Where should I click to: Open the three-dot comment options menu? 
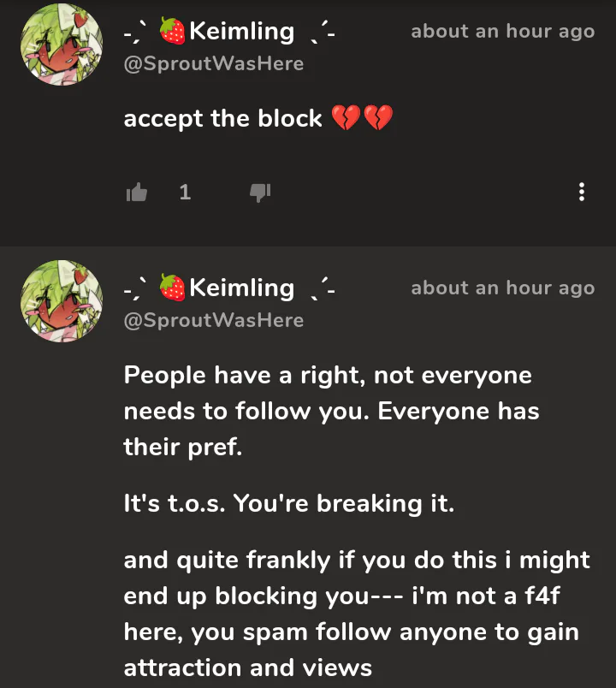tap(582, 193)
